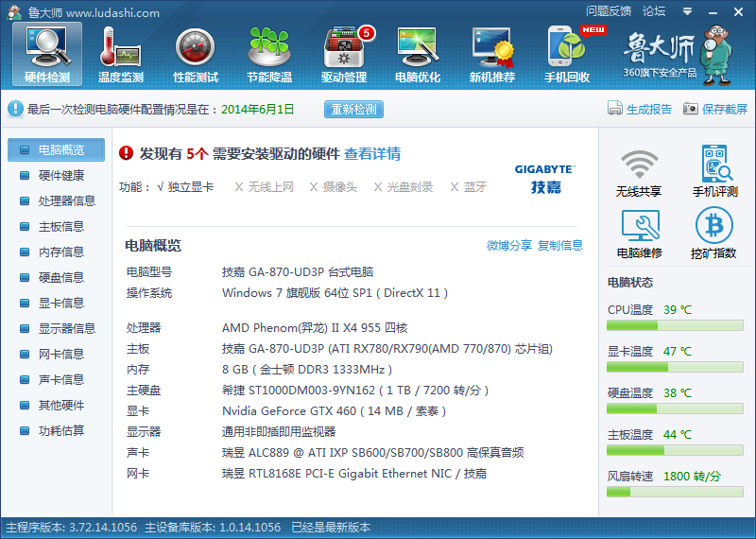Click the 摄像头 feature indicator

pos(334,186)
